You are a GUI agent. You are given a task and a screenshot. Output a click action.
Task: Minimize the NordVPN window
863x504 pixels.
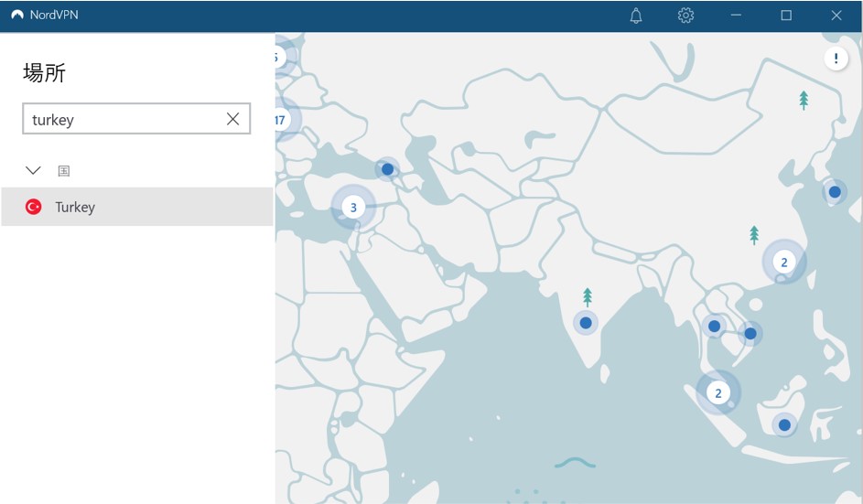(x=737, y=16)
